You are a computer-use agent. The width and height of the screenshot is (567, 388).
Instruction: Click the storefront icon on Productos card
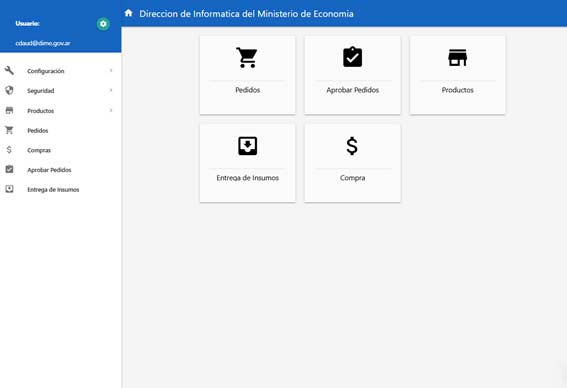tap(457, 57)
